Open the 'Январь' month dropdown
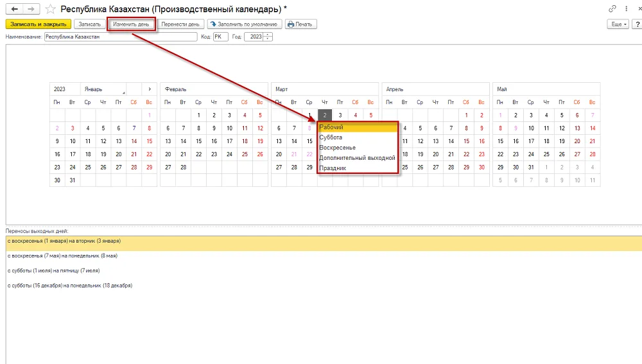Image resolution: width=642 pixels, height=364 pixels. click(103, 89)
